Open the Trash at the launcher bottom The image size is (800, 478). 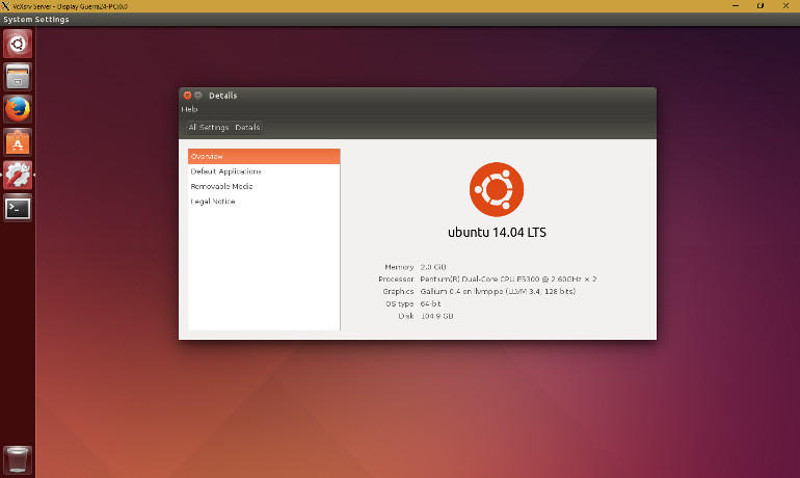18,459
